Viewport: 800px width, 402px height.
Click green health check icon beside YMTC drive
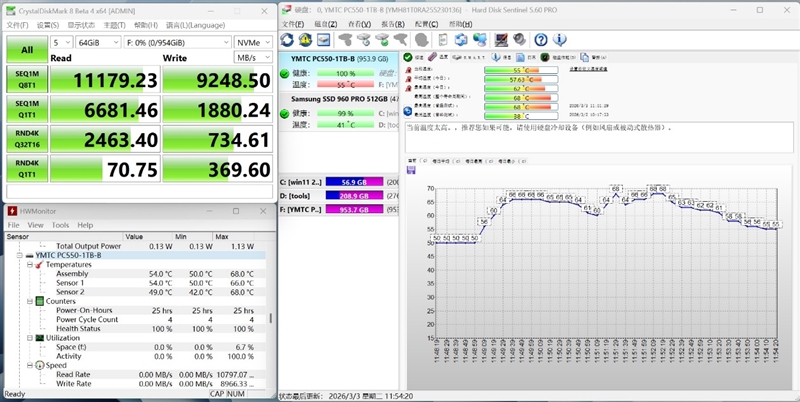285,74
